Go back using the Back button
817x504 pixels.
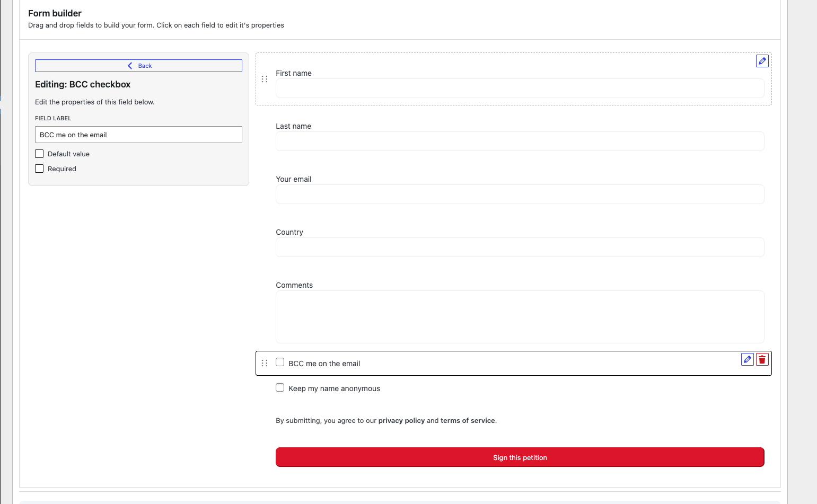click(138, 66)
